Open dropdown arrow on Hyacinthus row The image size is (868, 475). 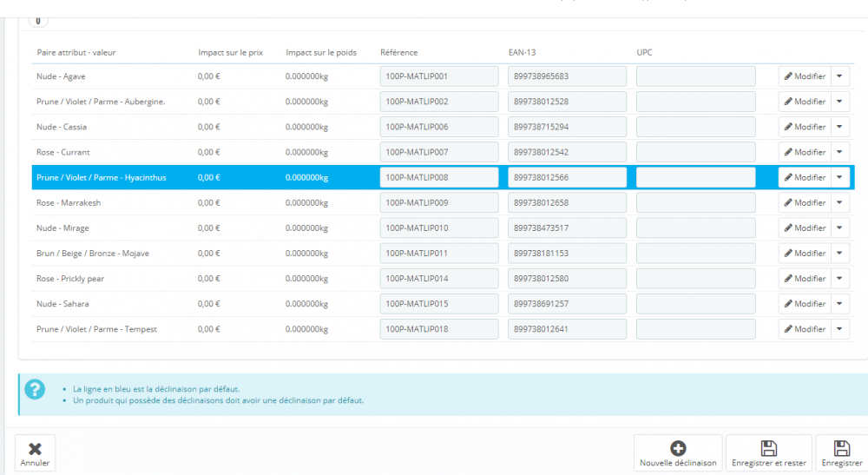(x=839, y=178)
